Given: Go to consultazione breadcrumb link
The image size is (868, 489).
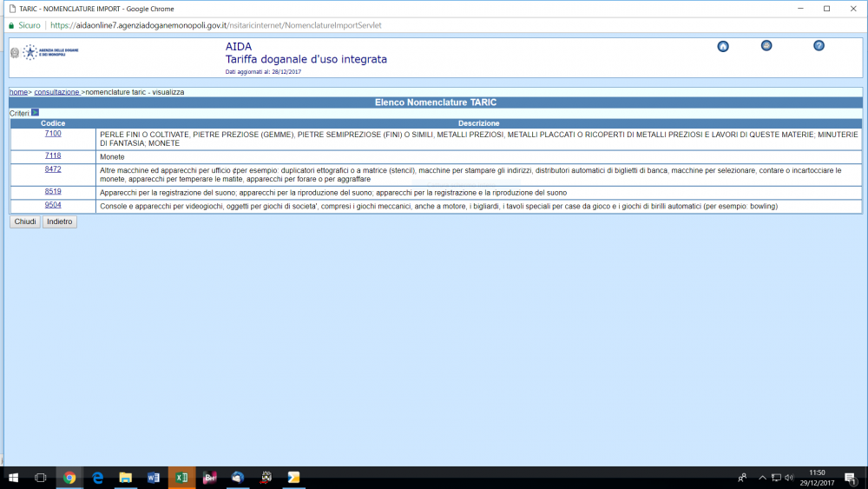Looking at the screenshot, I should point(56,92).
